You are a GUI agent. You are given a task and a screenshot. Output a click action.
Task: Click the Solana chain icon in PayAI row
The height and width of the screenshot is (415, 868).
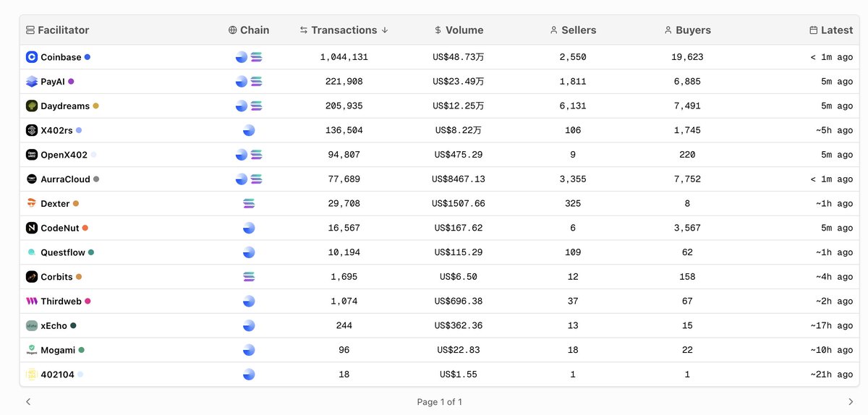pyautogui.click(x=256, y=82)
